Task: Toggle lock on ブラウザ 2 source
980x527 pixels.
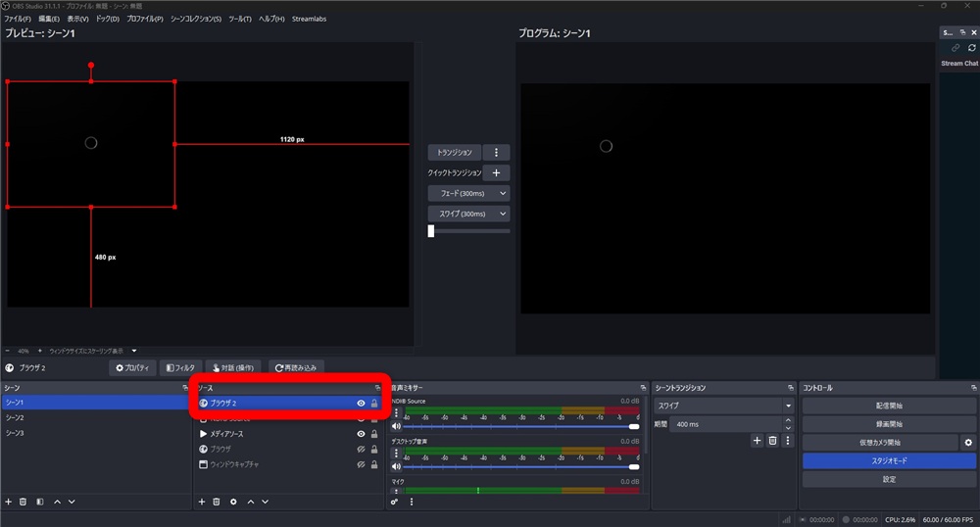Action: click(373, 404)
